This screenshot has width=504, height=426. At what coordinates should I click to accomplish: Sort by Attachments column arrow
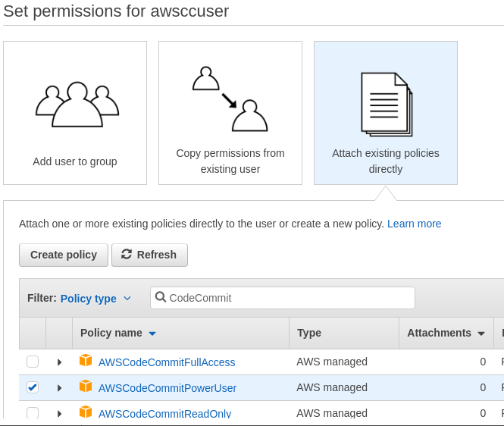pos(481,334)
